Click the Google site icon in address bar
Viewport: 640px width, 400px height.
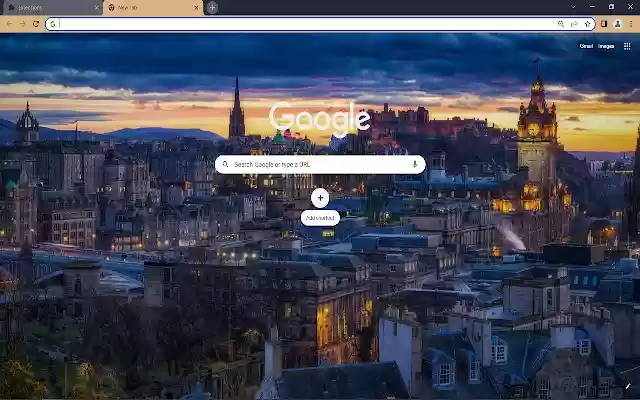53,24
